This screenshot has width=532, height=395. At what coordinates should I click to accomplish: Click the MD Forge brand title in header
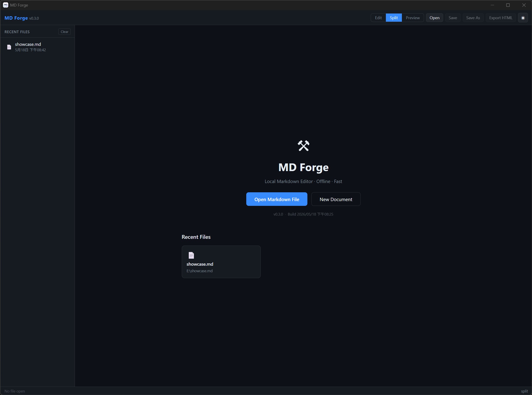(x=16, y=18)
